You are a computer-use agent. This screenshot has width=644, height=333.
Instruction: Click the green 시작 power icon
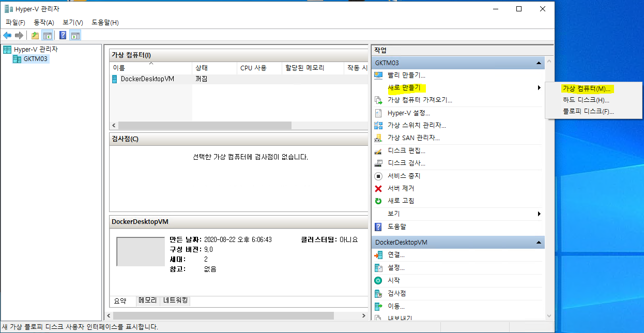click(x=378, y=280)
